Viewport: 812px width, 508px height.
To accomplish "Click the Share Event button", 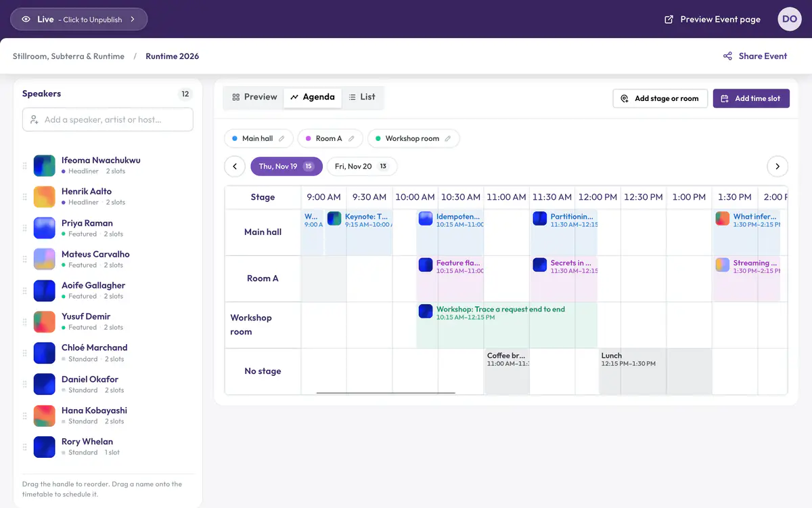I will tap(755, 56).
